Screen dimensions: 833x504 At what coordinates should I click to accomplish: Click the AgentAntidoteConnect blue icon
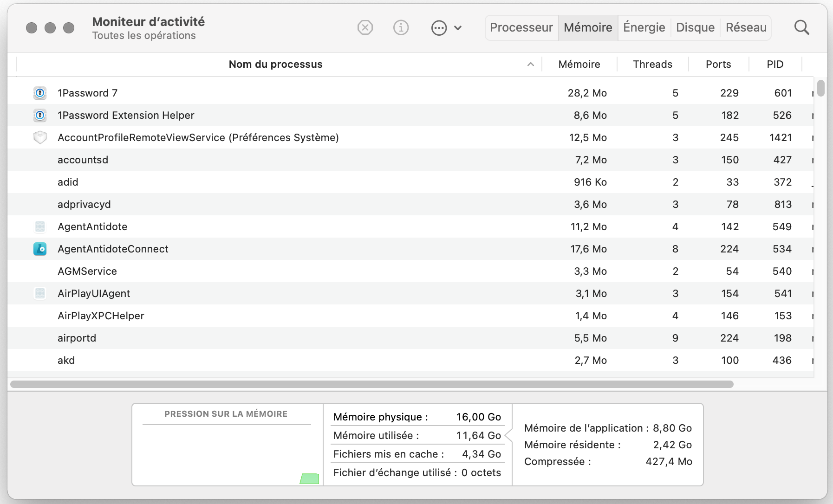click(40, 249)
